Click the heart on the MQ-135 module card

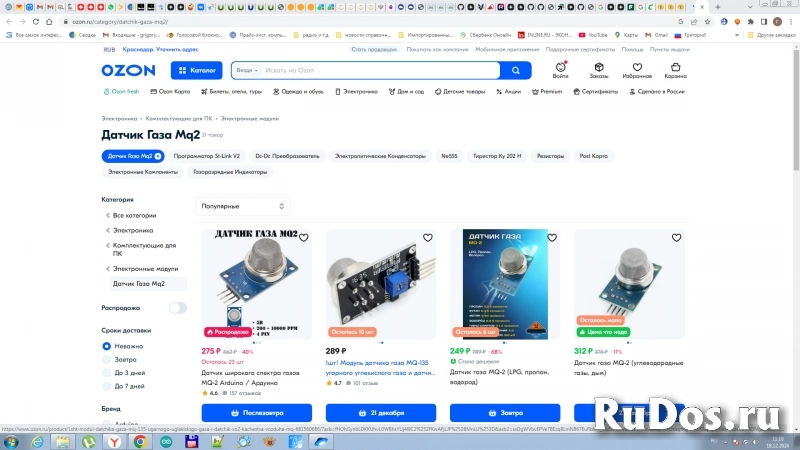tap(427, 238)
